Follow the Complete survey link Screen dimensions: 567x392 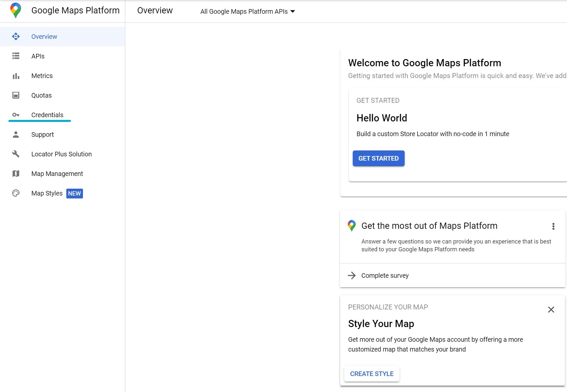[x=385, y=275]
